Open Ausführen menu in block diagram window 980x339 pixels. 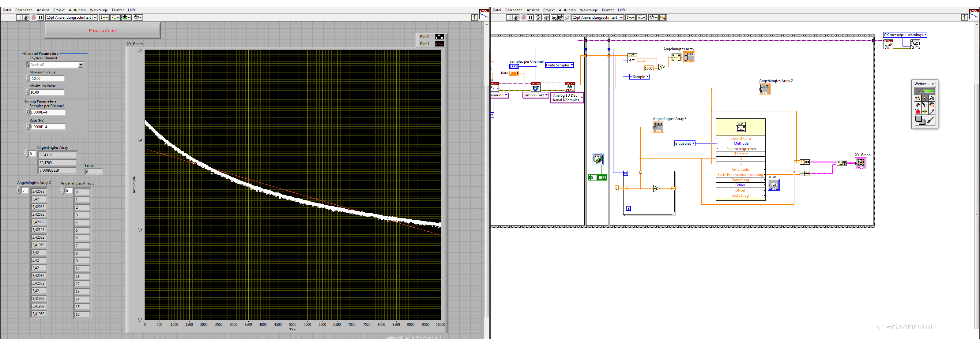[567, 10]
